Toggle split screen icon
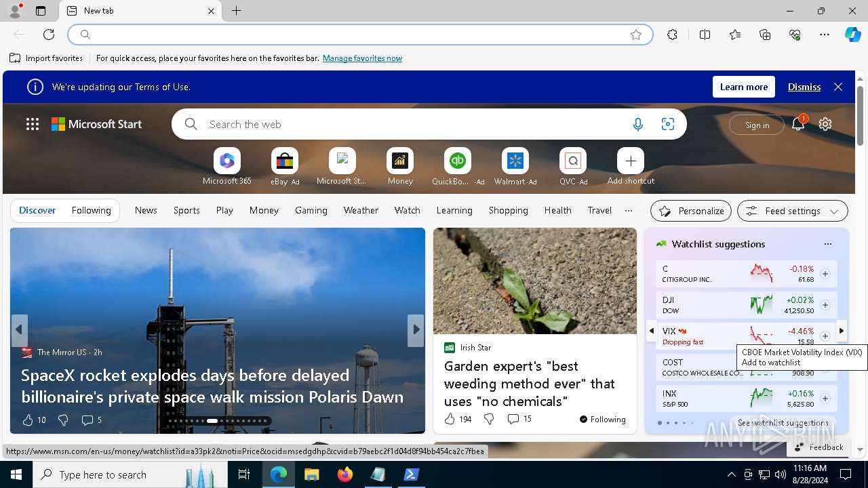This screenshot has height=488, width=868. 705,35
